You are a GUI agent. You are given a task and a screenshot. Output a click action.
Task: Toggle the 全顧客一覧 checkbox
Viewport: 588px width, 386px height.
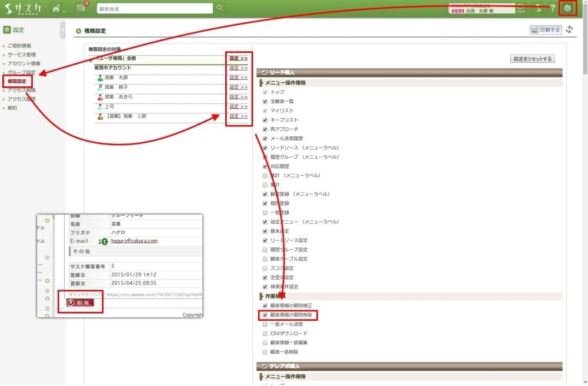(265, 102)
